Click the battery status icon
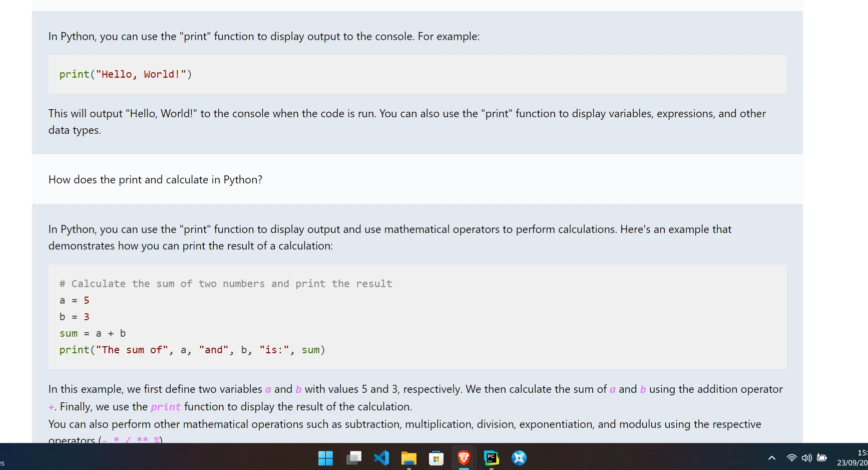Image resolution: width=868 pixels, height=470 pixels. tap(821, 458)
